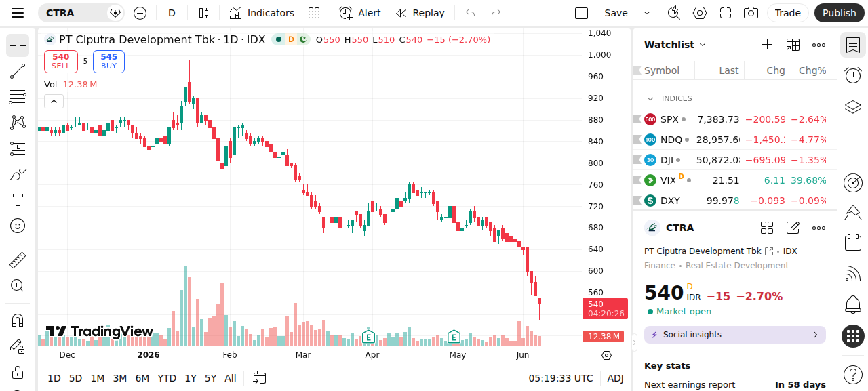Toggle lock all drawing tools
The width and height of the screenshot is (868, 391).
pyautogui.click(x=18, y=372)
